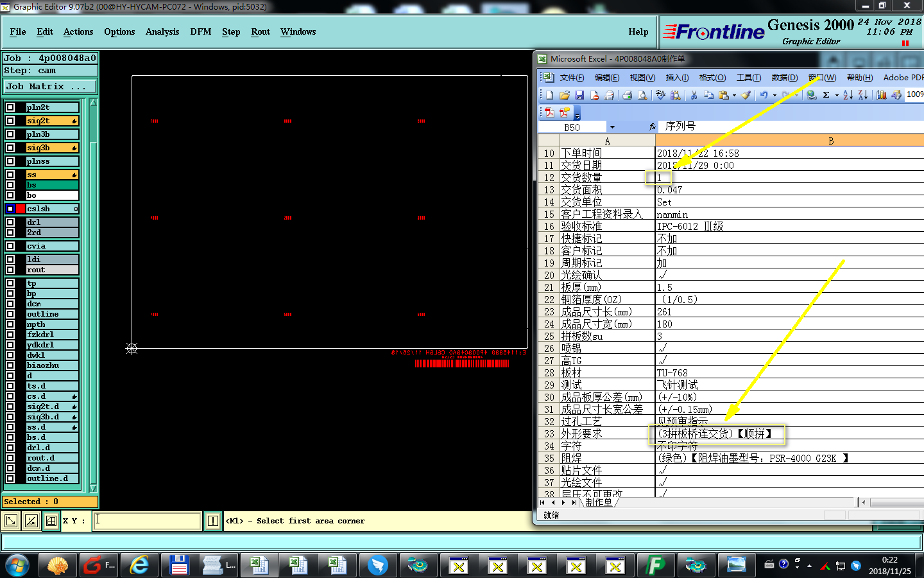Screen dimensions: 924x578
Task: Click the Insert Hyperlink globe icon
Action: (812, 95)
